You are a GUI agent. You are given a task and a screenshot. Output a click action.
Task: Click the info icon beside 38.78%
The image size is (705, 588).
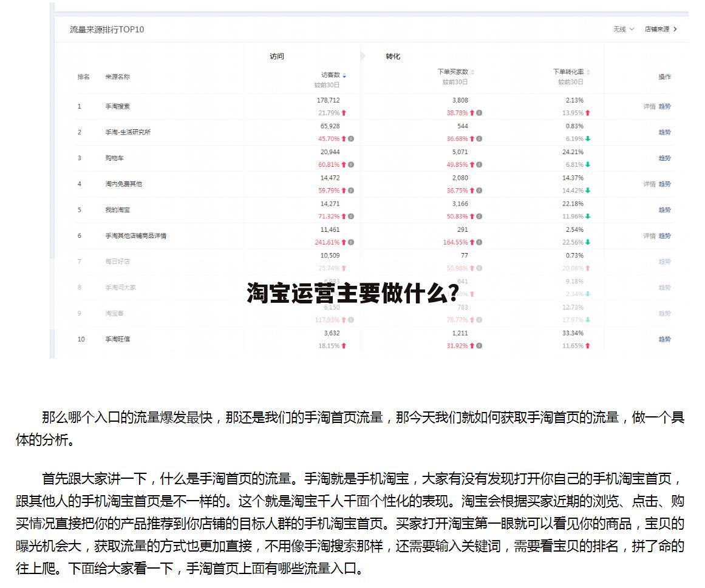click(x=479, y=113)
